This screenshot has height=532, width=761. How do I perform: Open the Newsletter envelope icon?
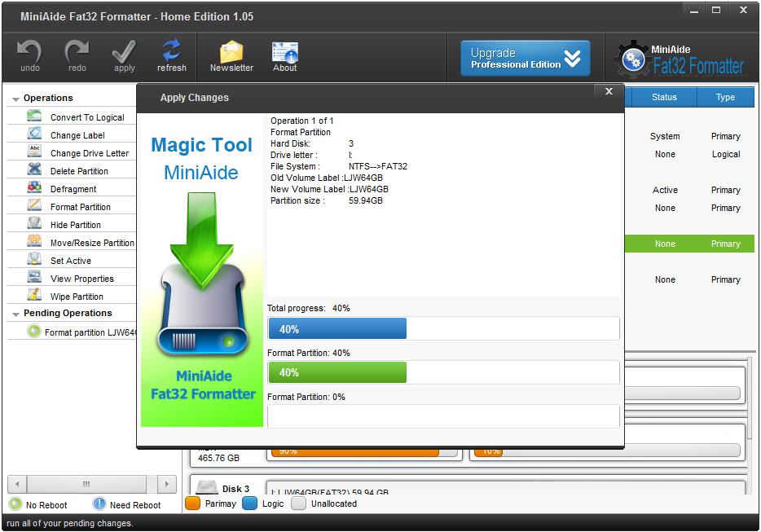pyautogui.click(x=231, y=52)
